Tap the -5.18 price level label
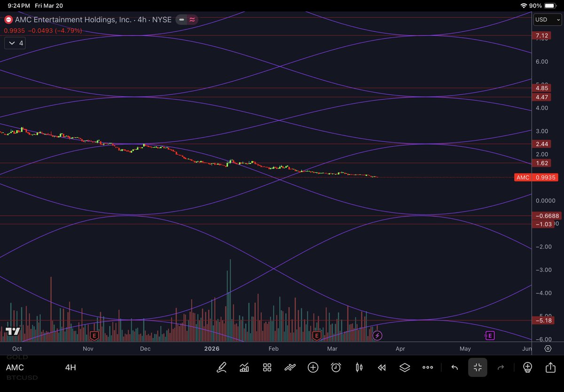 click(x=543, y=321)
